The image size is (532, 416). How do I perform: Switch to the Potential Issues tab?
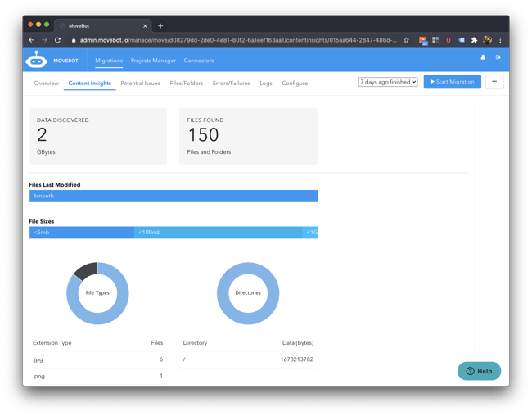point(140,84)
